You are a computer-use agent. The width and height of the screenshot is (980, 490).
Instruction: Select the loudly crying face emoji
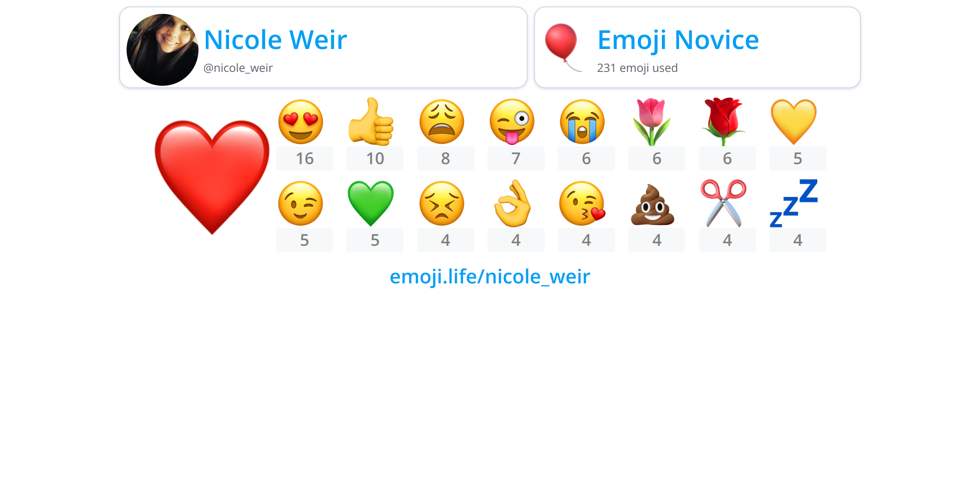582,122
